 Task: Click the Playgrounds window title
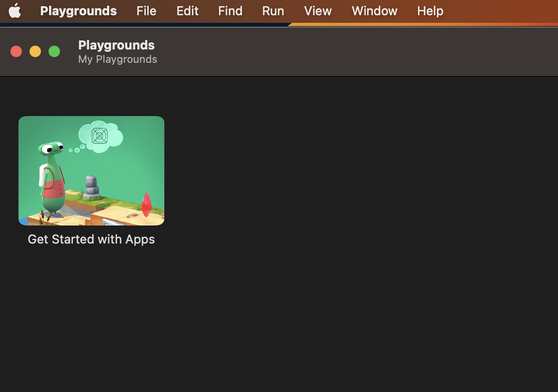pyautogui.click(x=116, y=45)
